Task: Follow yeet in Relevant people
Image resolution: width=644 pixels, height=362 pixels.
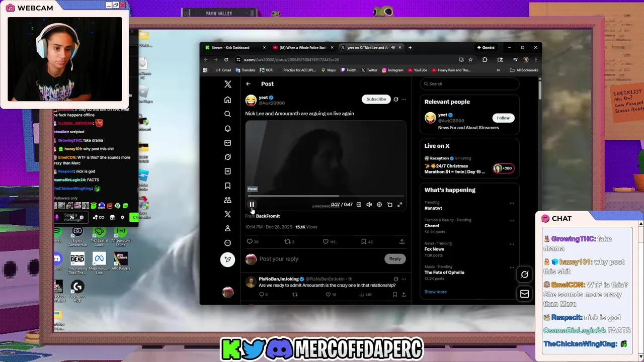Action: [503, 118]
